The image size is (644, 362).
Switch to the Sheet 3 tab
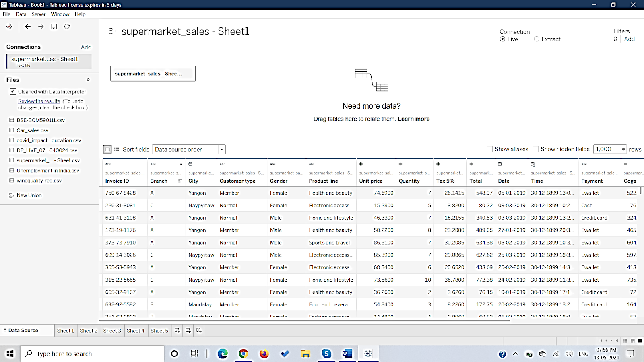tap(112, 331)
